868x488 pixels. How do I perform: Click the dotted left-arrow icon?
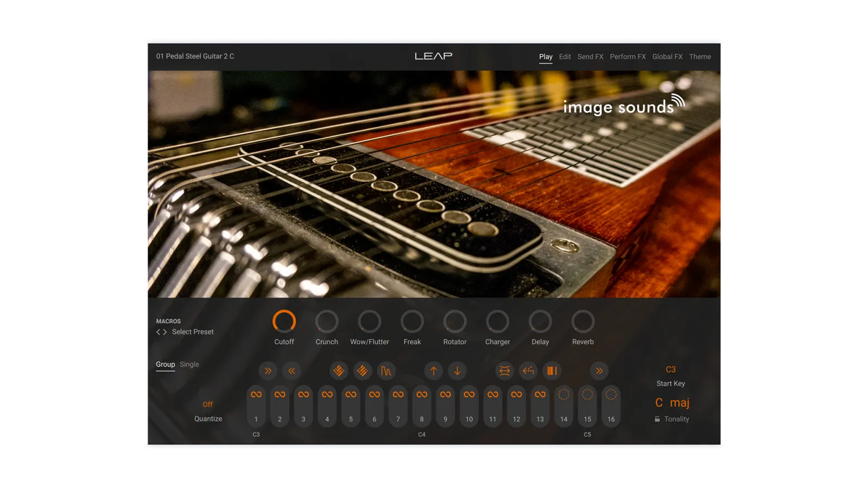click(528, 371)
